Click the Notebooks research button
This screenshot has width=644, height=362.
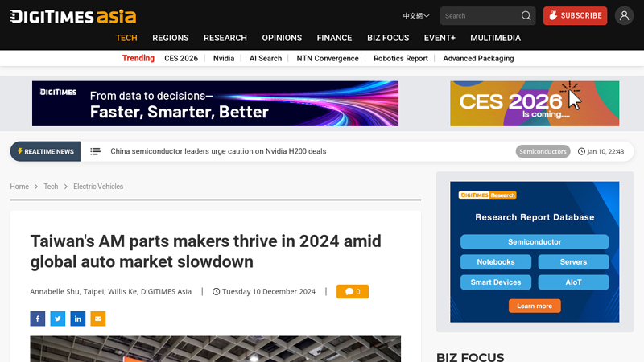click(x=496, y=262)
